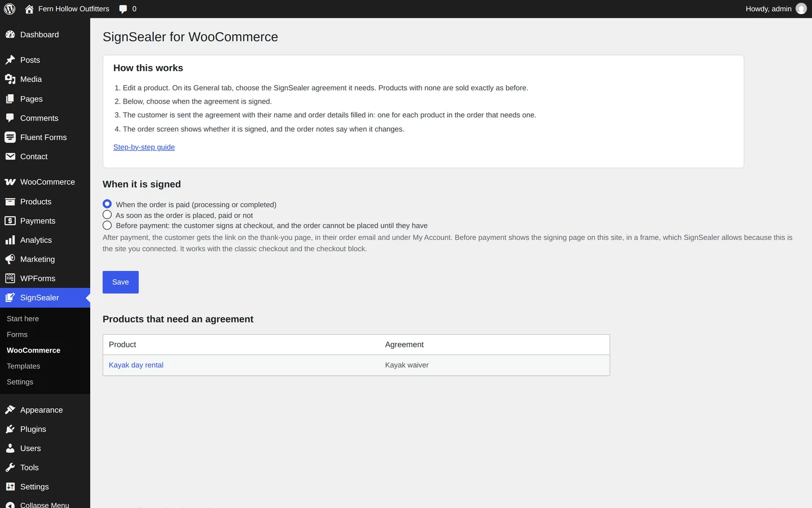812x508 pixels.
Task: Click the 'SignSealer for WooCommerce' page title
Action: tap(190, 37)
